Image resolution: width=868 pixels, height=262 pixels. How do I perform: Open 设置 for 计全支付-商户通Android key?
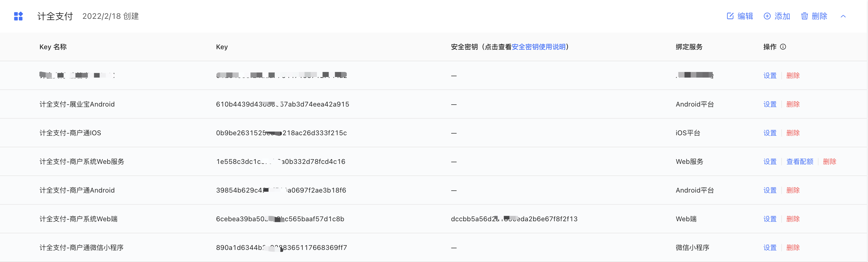tap(769, 190)
